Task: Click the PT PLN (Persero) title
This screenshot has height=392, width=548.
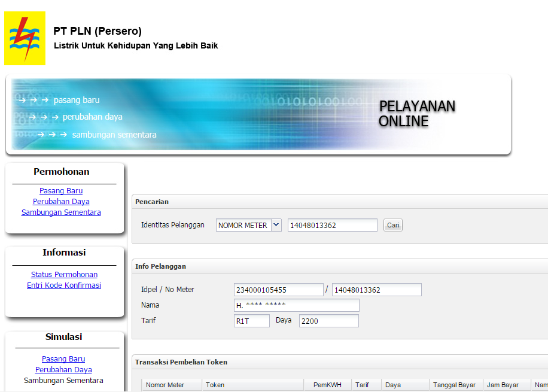Action: click(98, 31)
